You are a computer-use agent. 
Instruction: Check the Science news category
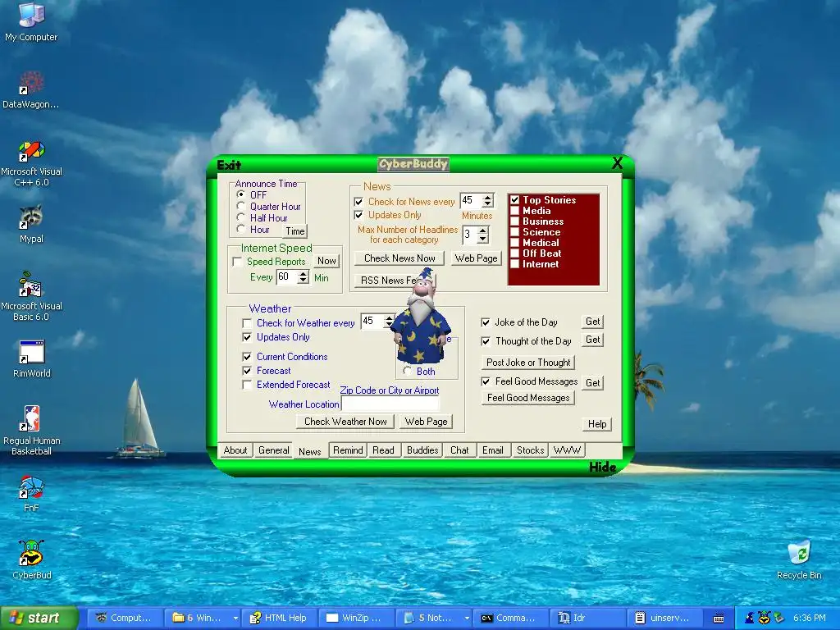click(x=515, y=232)
